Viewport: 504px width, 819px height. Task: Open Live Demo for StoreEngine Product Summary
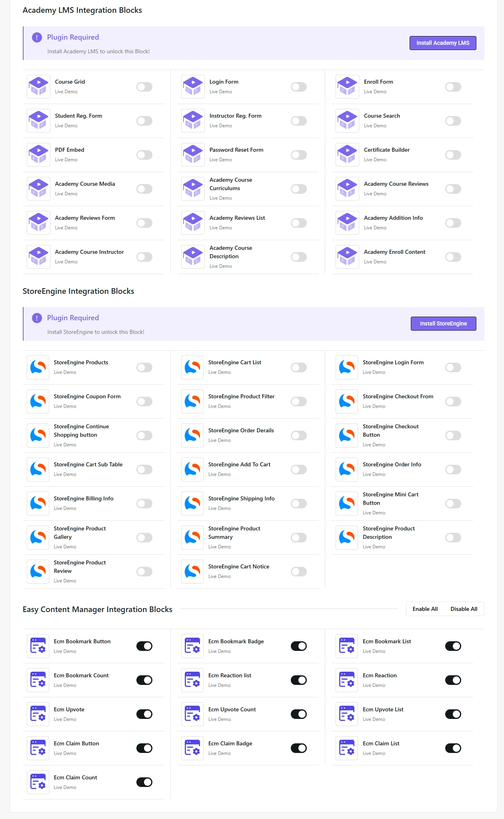(x=219, y=547)
